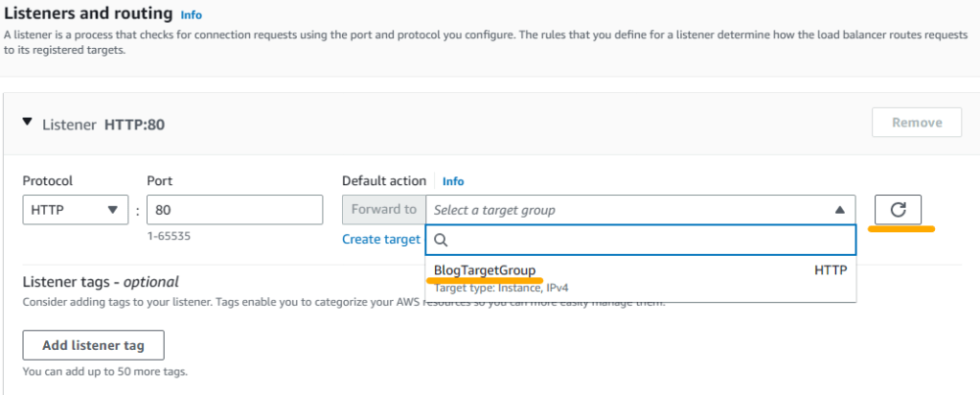Collapse the Listener HTTP:80 section triangle
Image resolution: width=980 pixels, height=395 pixels.
(28, 124)
